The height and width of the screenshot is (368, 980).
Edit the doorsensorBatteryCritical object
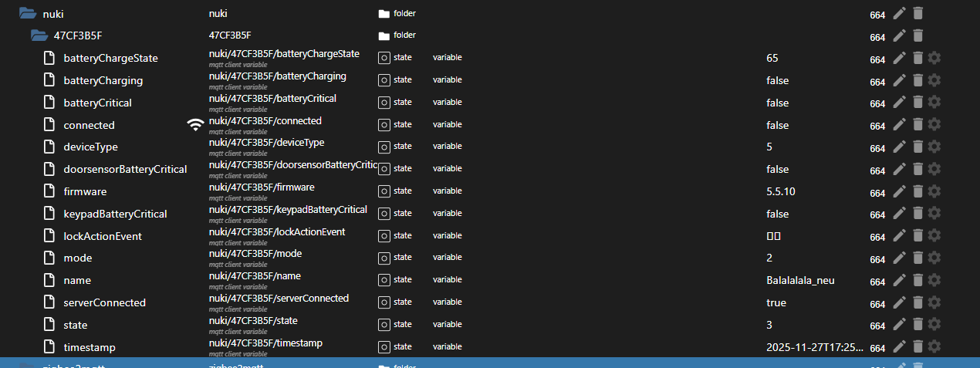[x=899, y=169]
